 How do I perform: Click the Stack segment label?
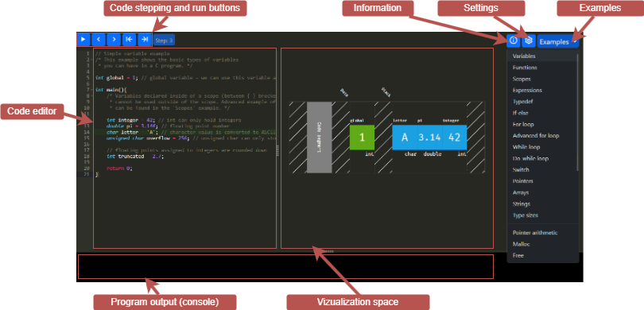point(386,91)
